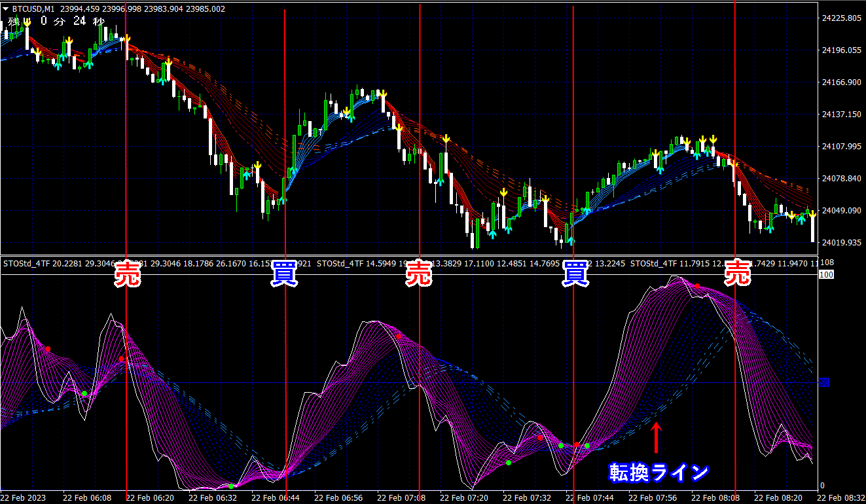
Task: Click the 22 Feb 08:08 time label
Action: click(715, 497)
